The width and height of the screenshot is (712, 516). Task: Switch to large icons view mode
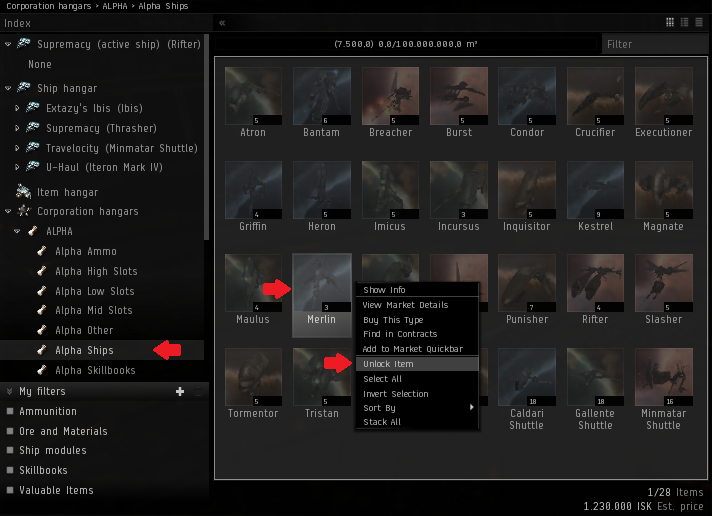[670, 22]
